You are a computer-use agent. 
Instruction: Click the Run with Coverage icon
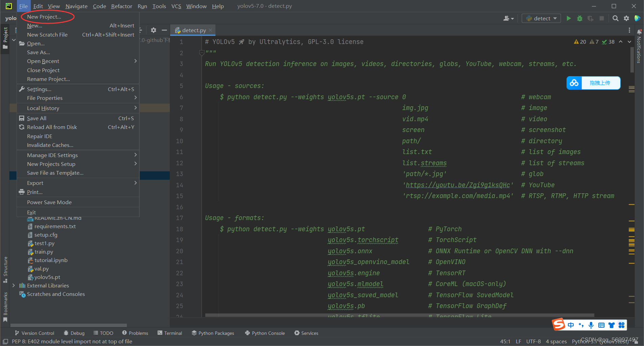(591, 18)
